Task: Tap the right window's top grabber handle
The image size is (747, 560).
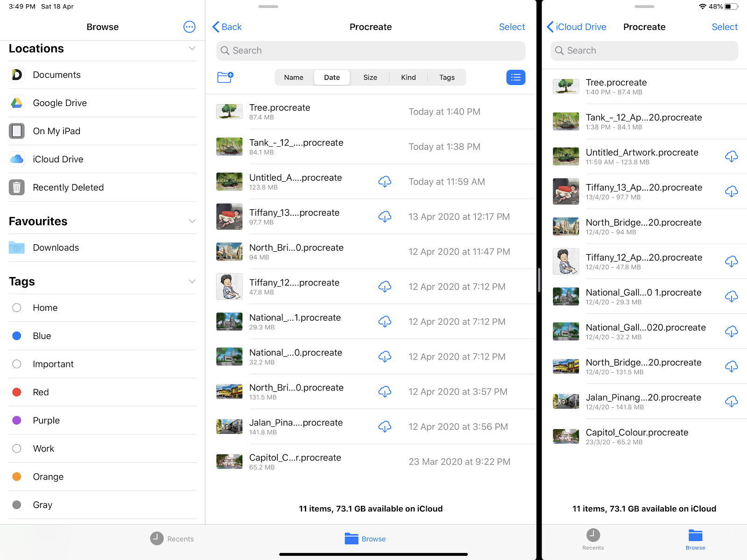Action: pos(644,7)
